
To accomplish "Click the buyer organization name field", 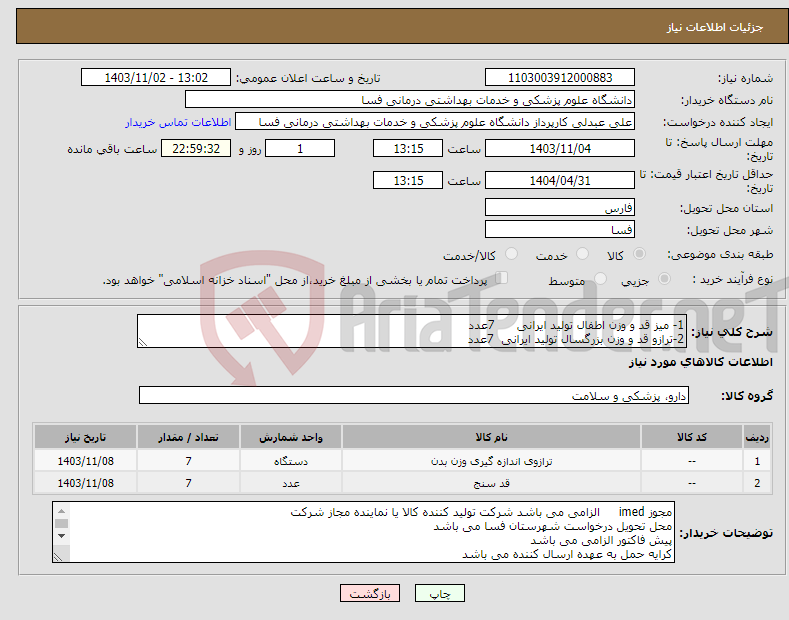I will point(410,100).
